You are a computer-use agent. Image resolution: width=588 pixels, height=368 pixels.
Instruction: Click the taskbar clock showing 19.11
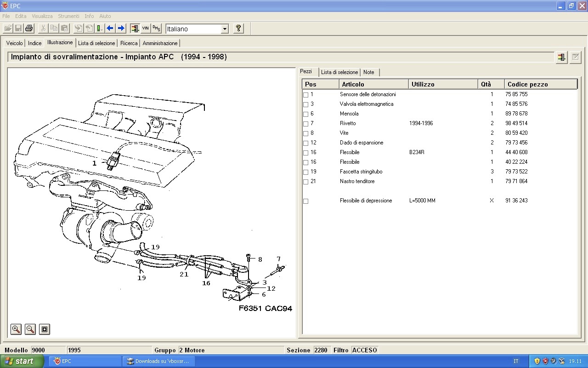575,361
